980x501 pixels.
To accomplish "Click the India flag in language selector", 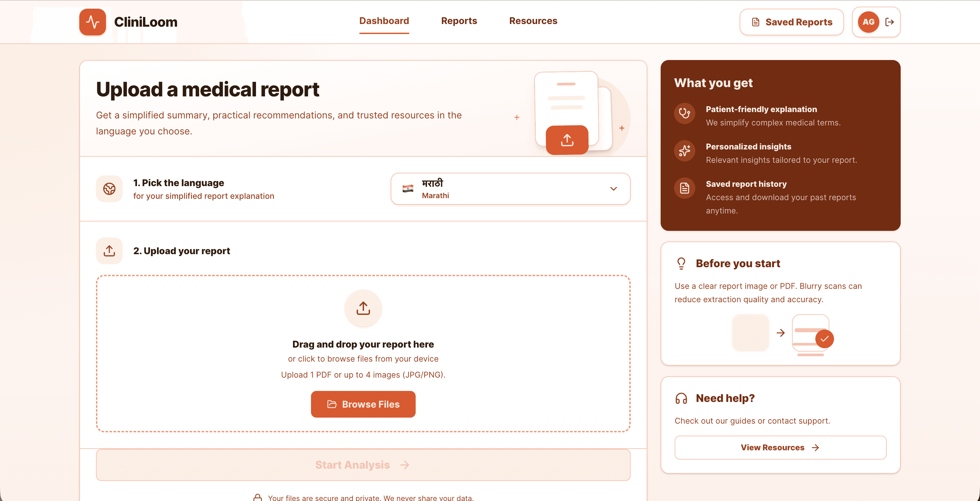I will pos(408,189).
